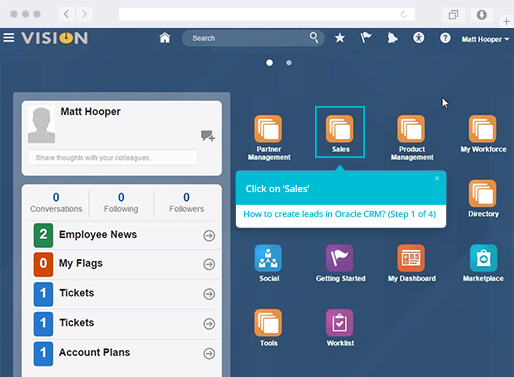Click the 'Share thoughts with your colleagues' box
This screenshot has width=514, height=377.
(113, 158)
